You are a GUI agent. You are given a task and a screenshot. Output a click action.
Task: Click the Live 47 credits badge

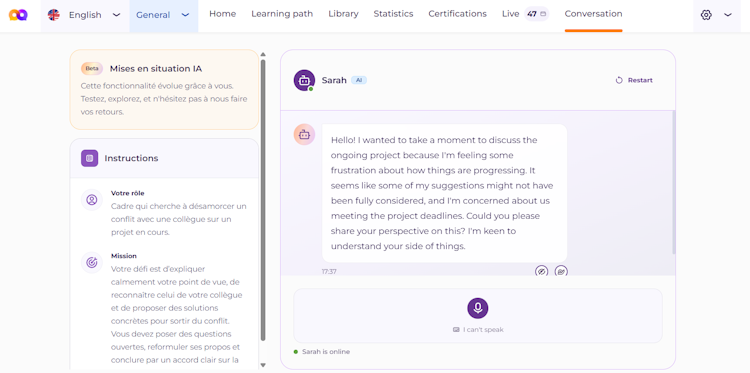[x=536, y=14]
